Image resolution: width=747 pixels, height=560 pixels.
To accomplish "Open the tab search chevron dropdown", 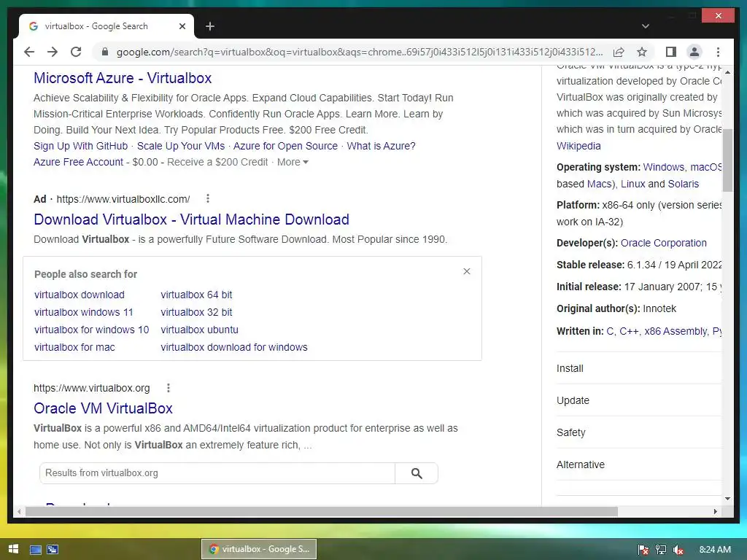I will [645, 26].
